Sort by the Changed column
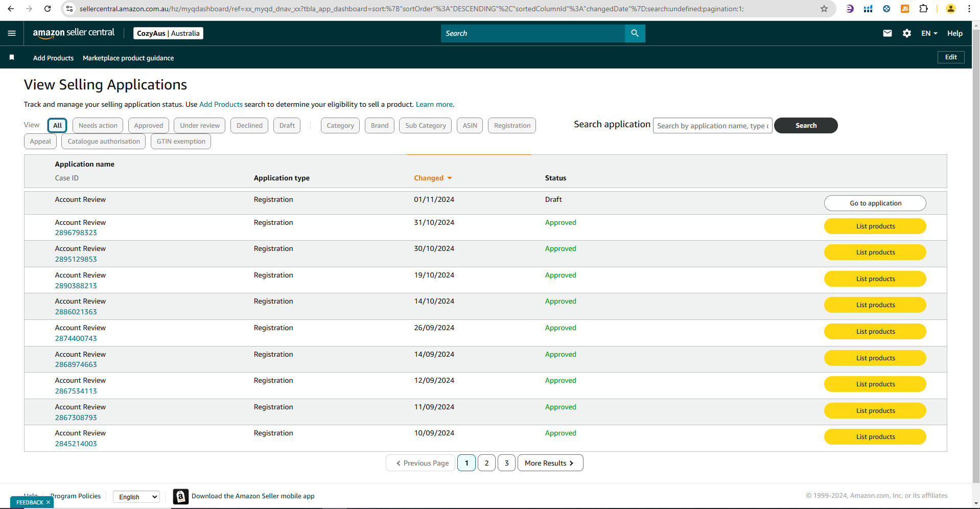Viewport: 980px width, 509px height. click(x=433, y=178)
